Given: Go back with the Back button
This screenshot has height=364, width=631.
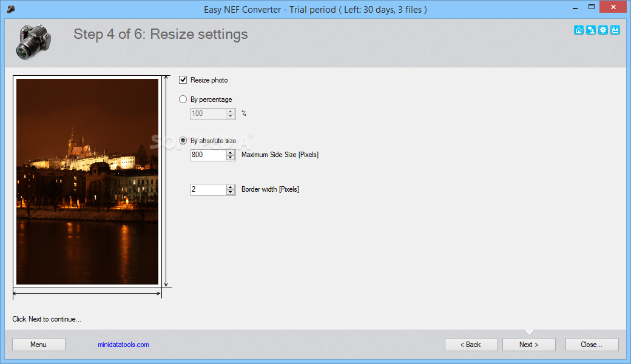Looking at the screenshot, I should (471, 345).
